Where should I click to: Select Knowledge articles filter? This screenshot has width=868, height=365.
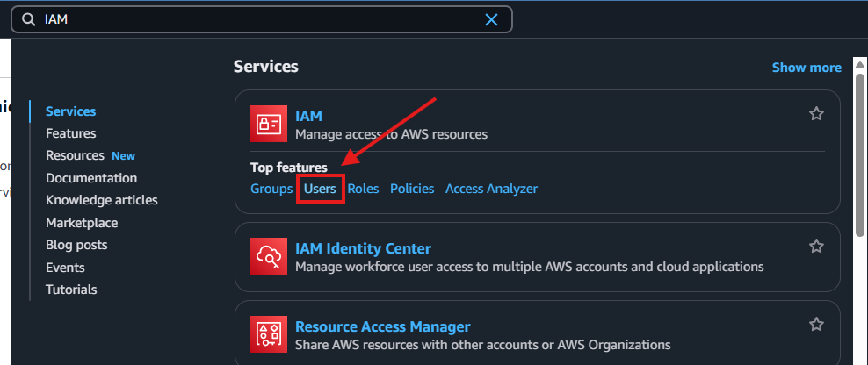pos(102,200)
